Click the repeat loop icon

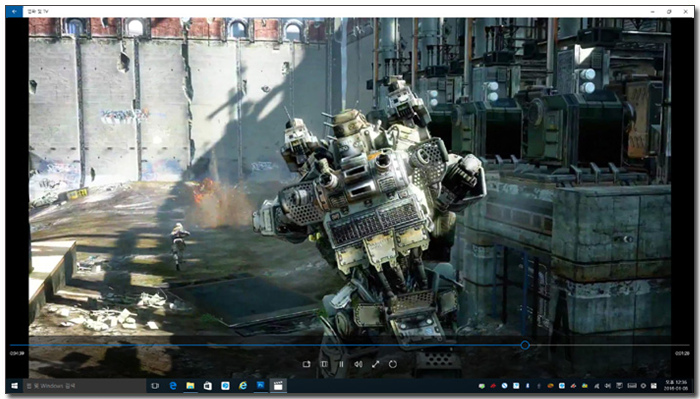[392, 364]
